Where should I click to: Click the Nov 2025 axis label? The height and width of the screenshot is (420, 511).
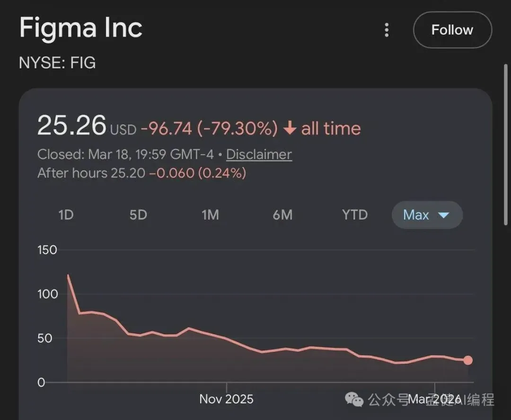click(226, 399)
